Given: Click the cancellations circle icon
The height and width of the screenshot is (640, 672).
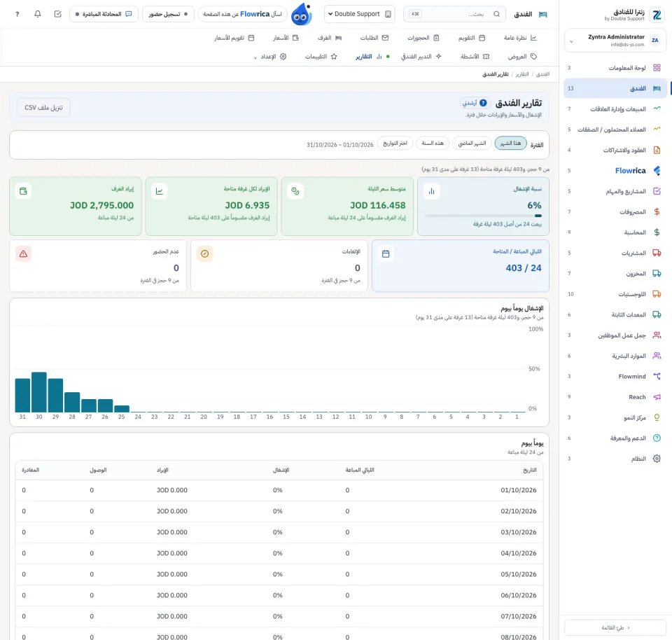Looking at the screenshot, I should [205, 253].
